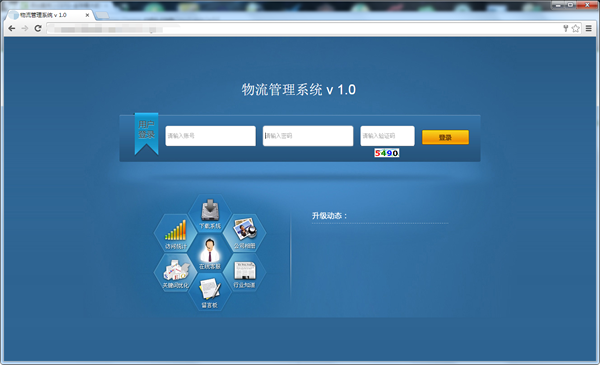
Task: Open the 关键词优化 keyword optimization icon
Action: [175, 273]
